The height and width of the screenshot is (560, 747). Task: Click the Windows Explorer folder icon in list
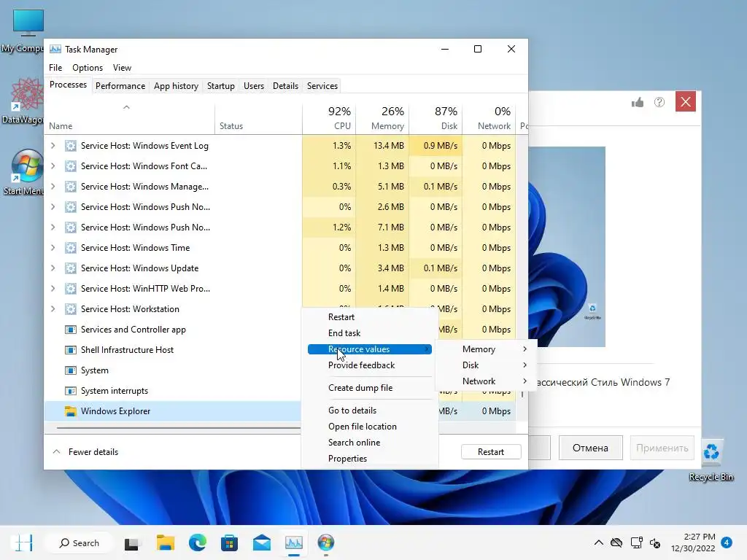(x=71, y=411)
